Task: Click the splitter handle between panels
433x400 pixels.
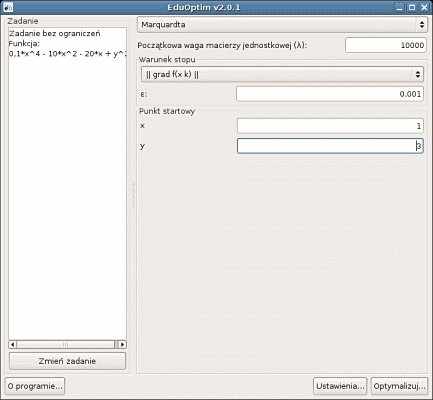Action: (133, 195)
